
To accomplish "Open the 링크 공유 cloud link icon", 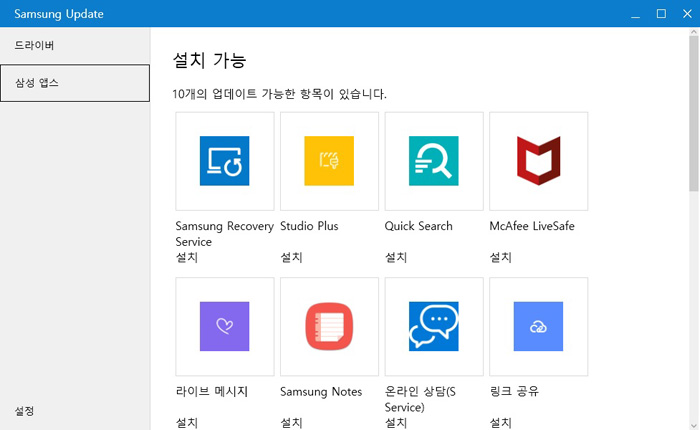I will (x=538, y=326).
